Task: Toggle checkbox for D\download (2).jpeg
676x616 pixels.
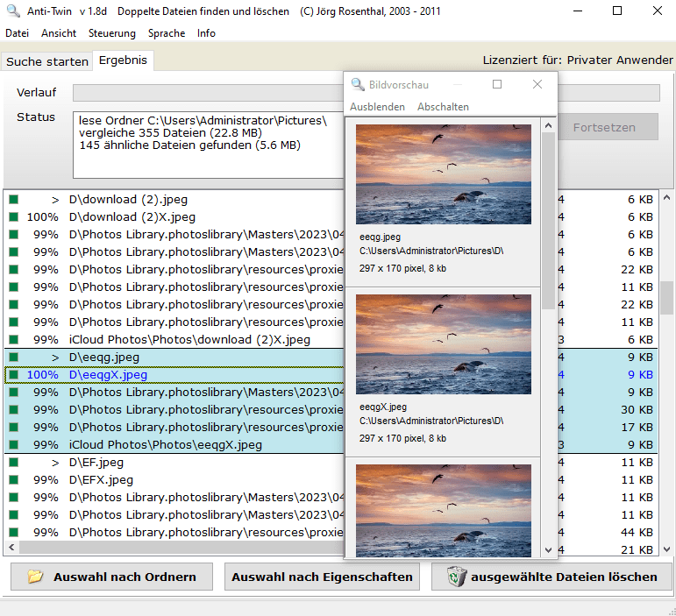Action: point(14,200)
